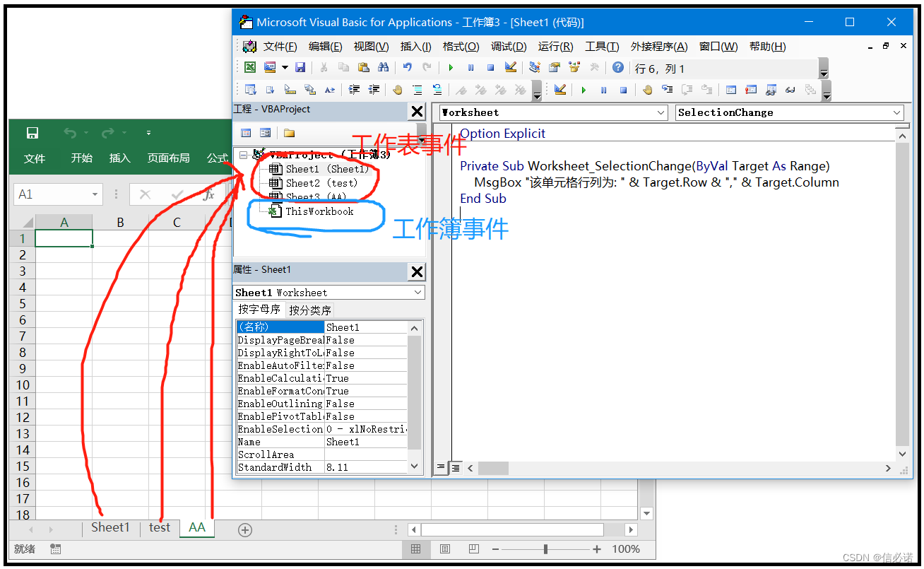Click View Code in project panel
Screen dimensions: 924x569
click(x=246, y=133)
